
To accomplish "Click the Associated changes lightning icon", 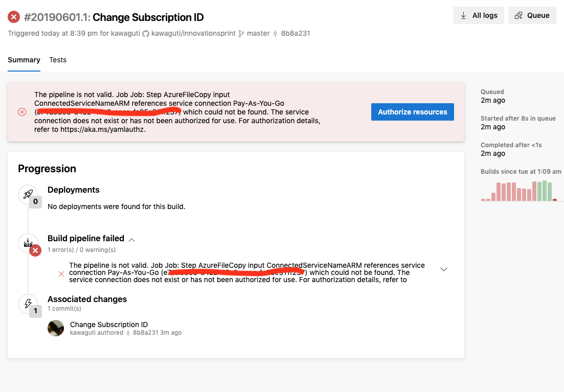I will (x=28, y=304).
